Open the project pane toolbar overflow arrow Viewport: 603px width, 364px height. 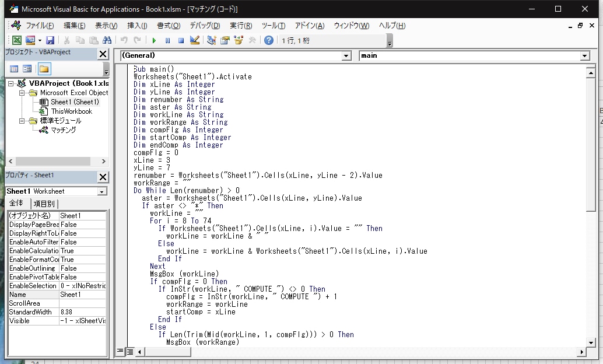(107, 69)
